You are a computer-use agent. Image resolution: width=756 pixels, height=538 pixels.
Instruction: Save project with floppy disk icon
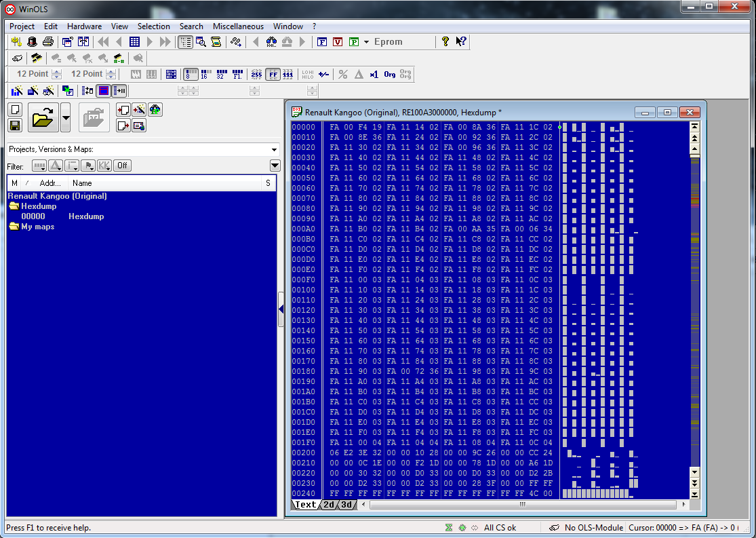(16, 126)
